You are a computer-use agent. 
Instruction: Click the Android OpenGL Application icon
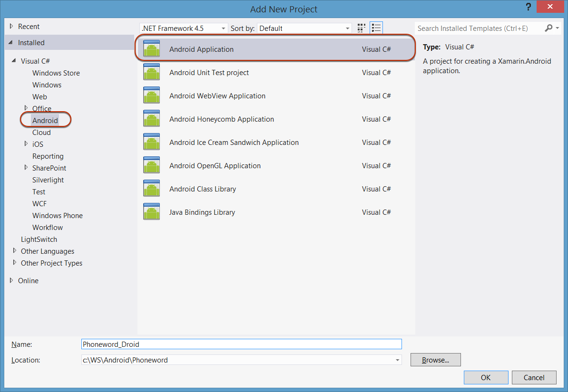coord(151,165)
